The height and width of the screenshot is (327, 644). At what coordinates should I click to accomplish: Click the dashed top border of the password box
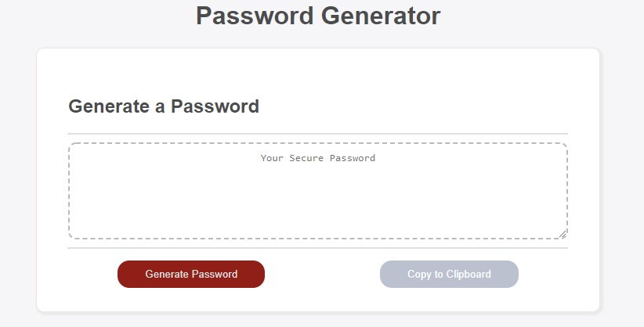tap(318, 143)
